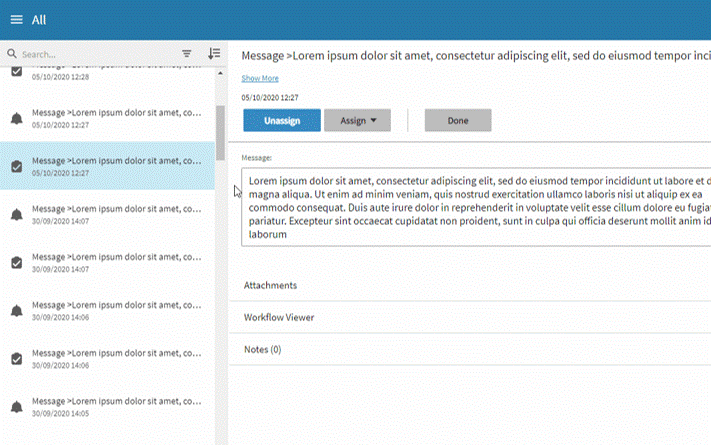Click bell icon of 30/09/2020 14:07 message
This screenshot has width=711, height=445.
[16, 215]
